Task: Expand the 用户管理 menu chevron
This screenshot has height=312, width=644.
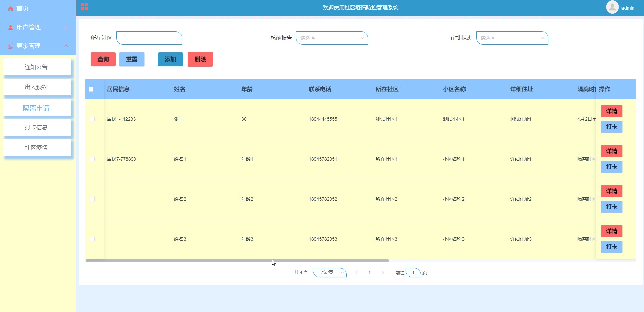Action: (x=66, y=28)
